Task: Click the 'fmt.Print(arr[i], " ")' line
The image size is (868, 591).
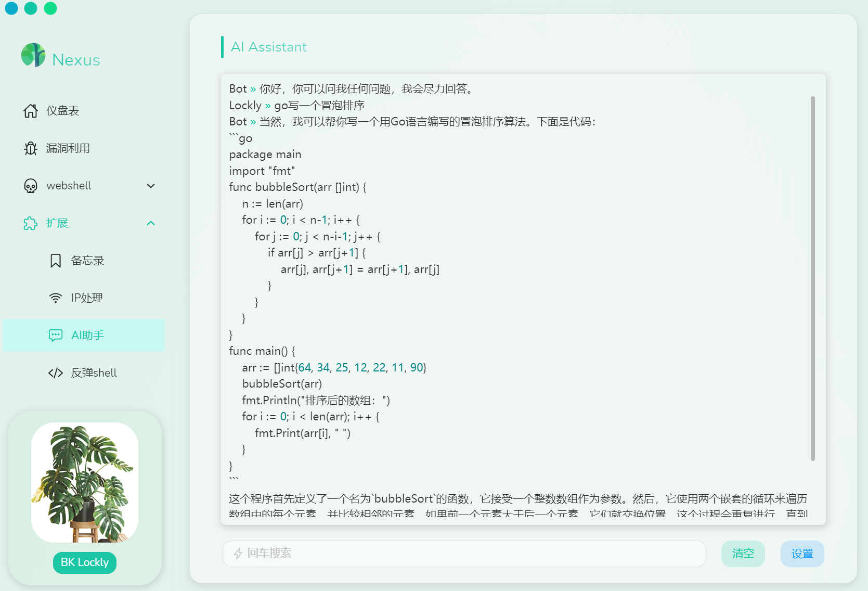Action: coord(303,433)
